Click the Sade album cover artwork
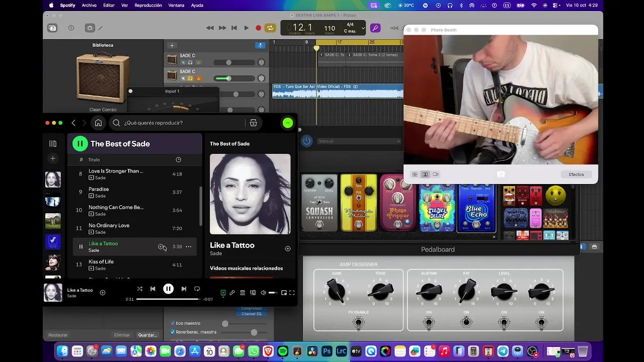Screen dimensions: 644x362 [x=250, y=194]
